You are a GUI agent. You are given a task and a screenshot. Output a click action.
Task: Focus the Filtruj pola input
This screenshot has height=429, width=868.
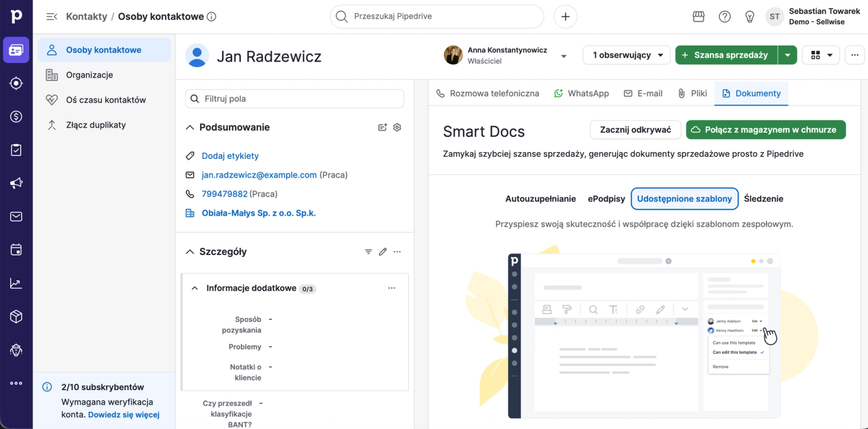[x=295, y=99]
